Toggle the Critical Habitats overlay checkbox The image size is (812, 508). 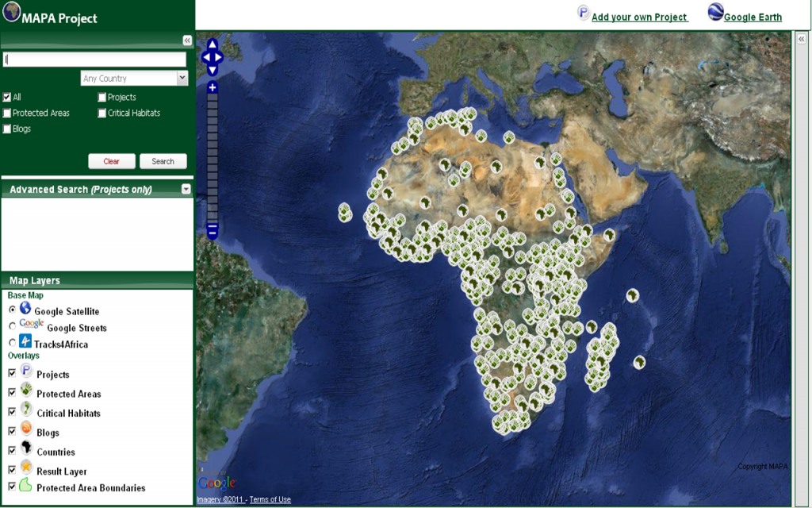tap(12, 412)
